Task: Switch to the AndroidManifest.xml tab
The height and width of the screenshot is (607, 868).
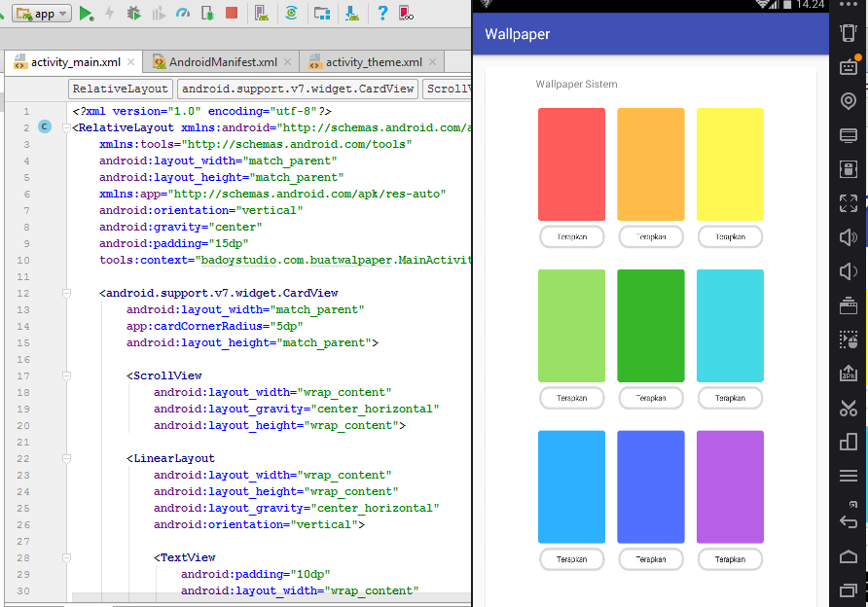Action: [223, 62]
